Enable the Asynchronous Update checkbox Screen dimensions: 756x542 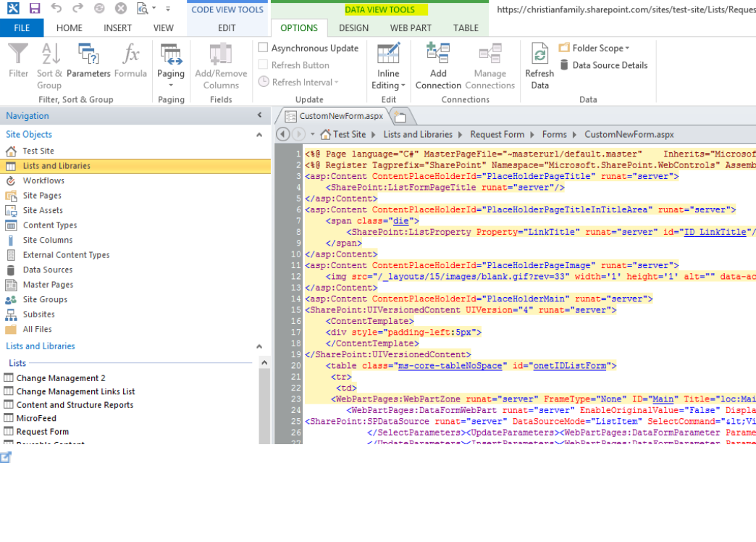tap(264, 48)
